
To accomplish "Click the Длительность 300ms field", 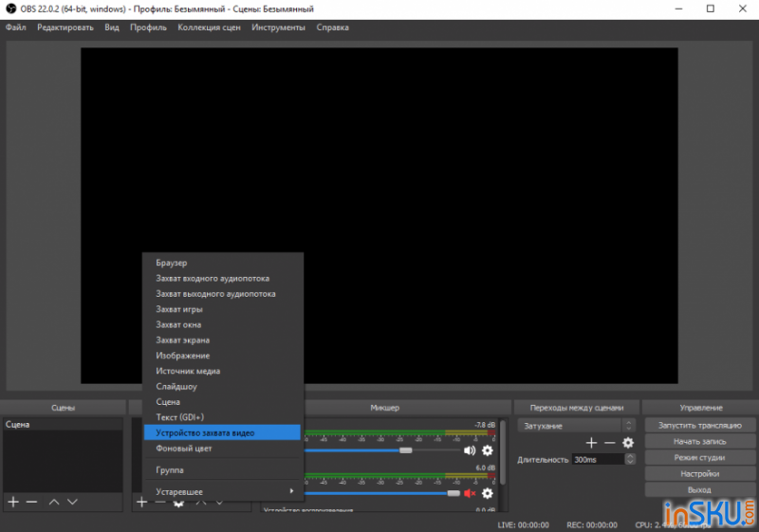I will coord(600,459).
